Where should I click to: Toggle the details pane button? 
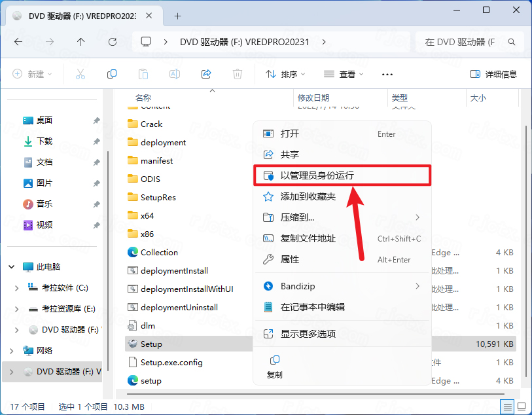click(x=493, y=74)
